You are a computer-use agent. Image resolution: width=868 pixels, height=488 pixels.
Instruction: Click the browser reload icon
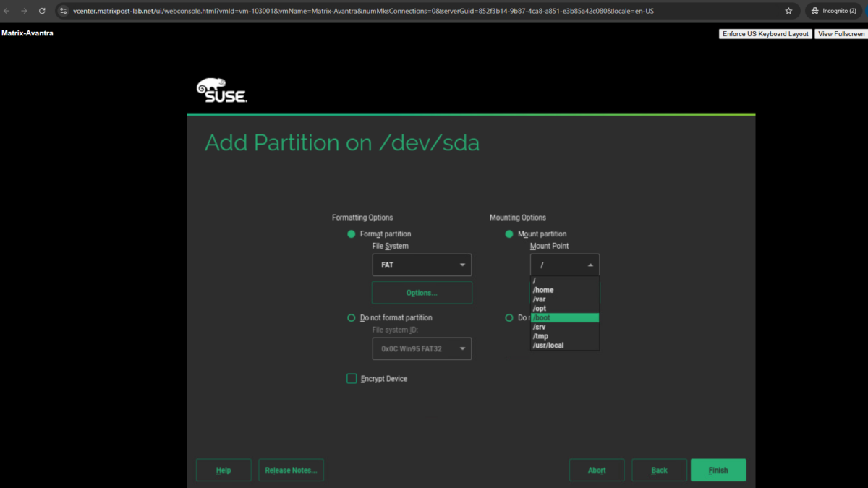pyautogui.click(x=41, y=11)
